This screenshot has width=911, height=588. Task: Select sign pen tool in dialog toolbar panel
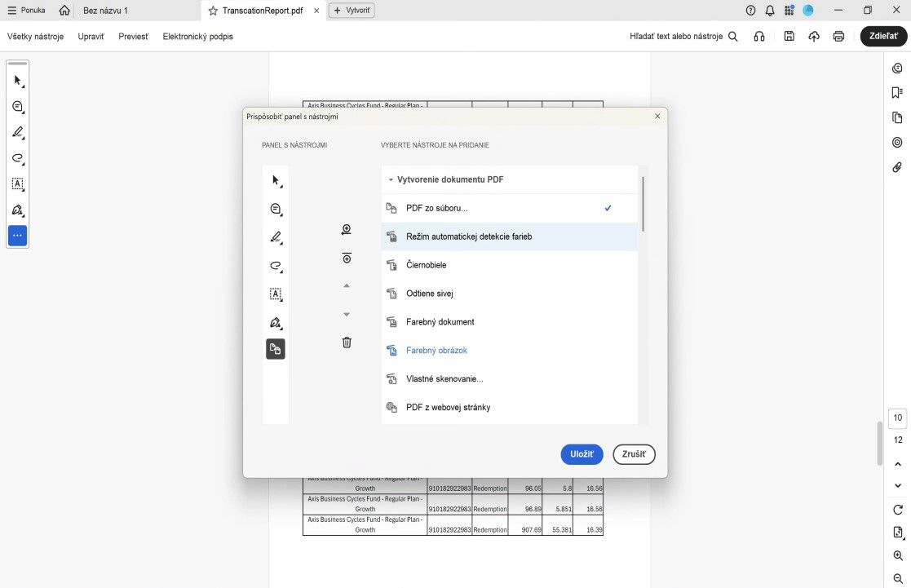point(276,323)
